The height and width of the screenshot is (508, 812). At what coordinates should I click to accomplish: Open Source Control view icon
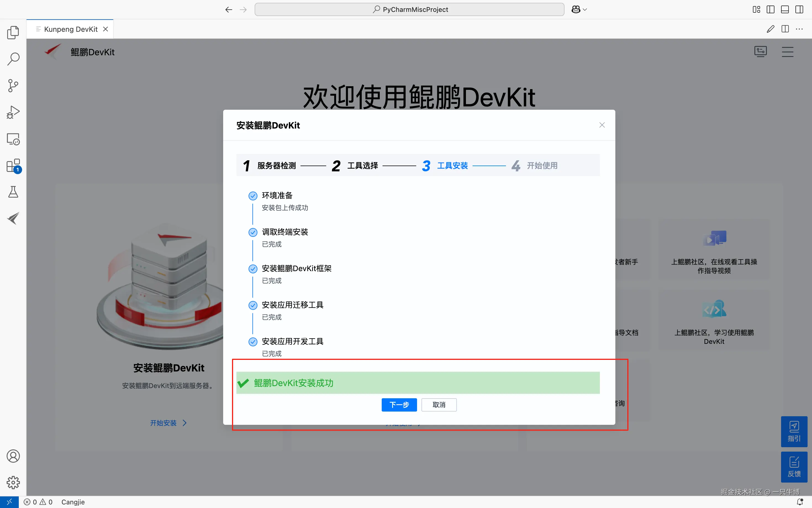click(13, 85)
